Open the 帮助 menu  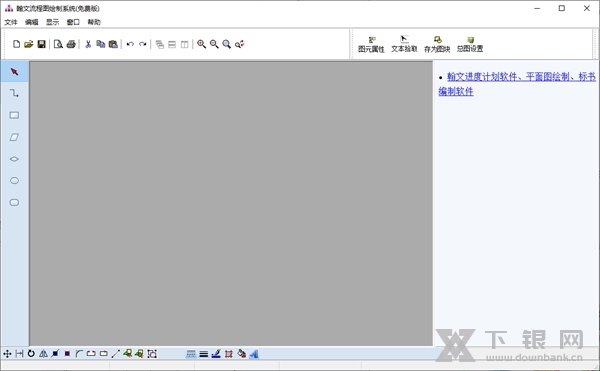pyautogui.click(x=94, y=22)
